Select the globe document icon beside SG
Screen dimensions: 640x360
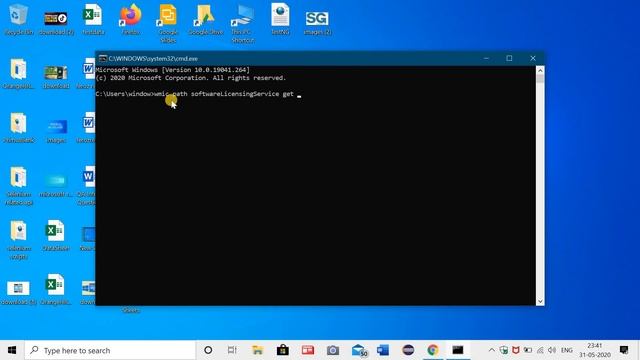(x=280, y=19)
